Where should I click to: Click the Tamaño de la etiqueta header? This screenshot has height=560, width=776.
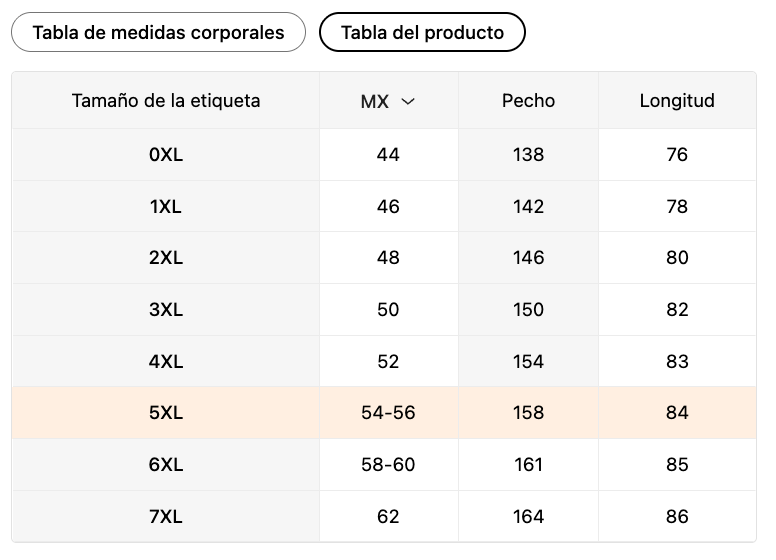click(166, 101)
